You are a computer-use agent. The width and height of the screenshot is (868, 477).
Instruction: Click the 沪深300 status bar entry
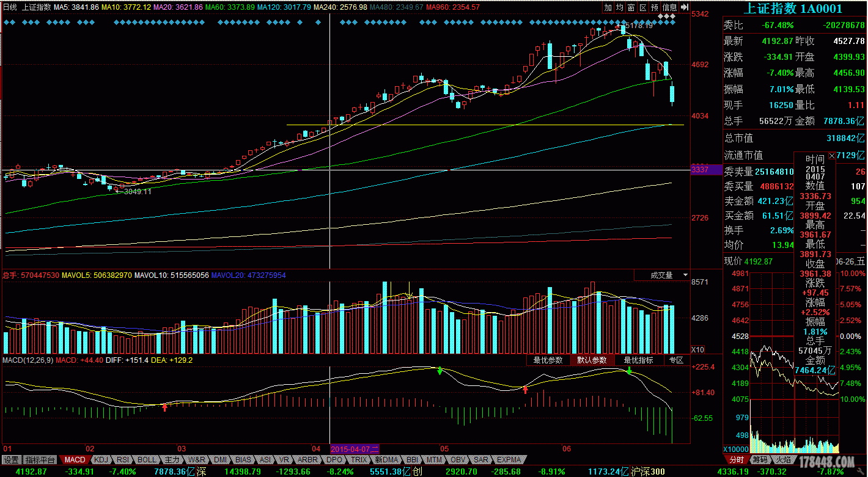649,472
